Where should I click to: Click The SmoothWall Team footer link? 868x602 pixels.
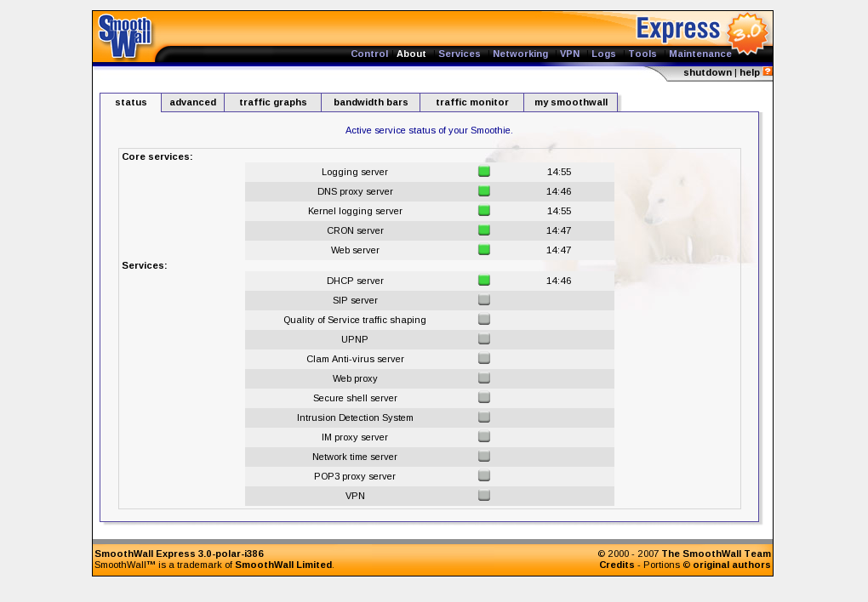[717, 554]
